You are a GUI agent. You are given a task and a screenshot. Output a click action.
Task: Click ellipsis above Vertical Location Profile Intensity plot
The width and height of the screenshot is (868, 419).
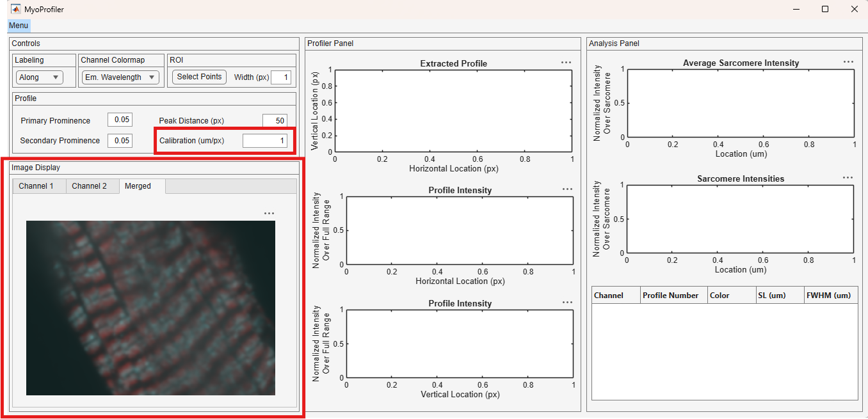[x=567, y=303]
